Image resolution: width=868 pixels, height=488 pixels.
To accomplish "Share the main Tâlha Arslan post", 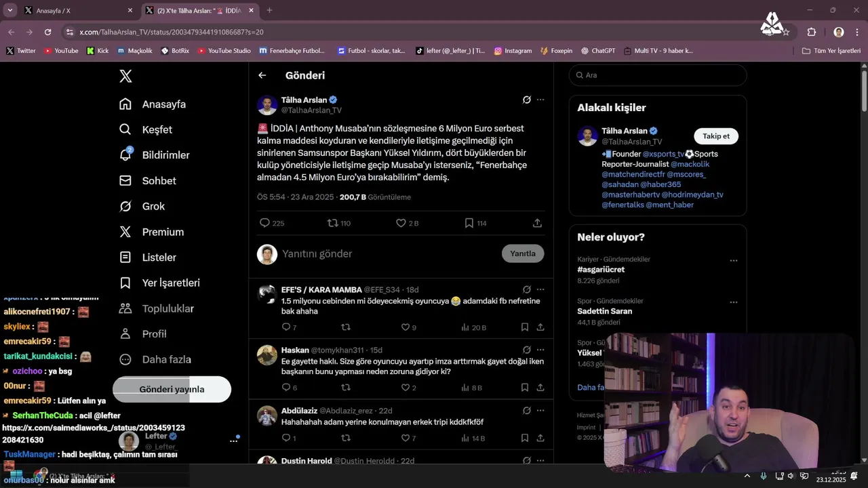I will (537, 223).
